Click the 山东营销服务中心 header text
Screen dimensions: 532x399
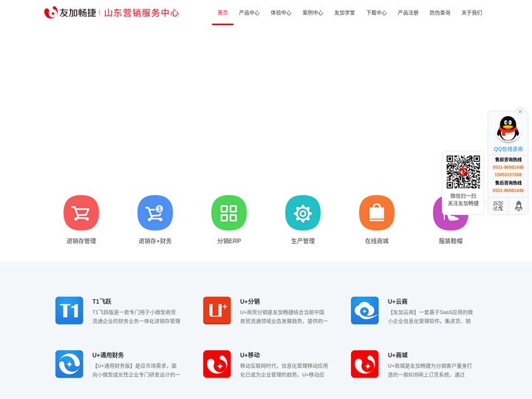pyautogui.click(x=141, y=13)
